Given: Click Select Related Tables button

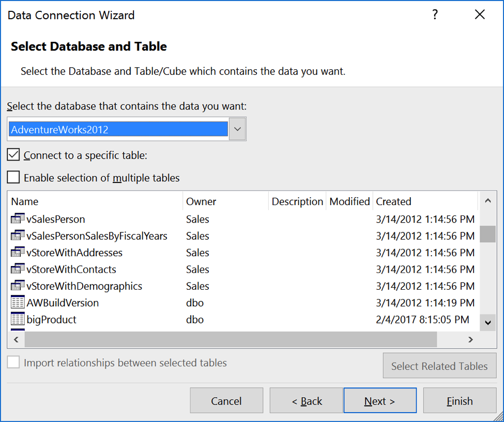Looking at the screenshot, I should (x=439, y=366).
